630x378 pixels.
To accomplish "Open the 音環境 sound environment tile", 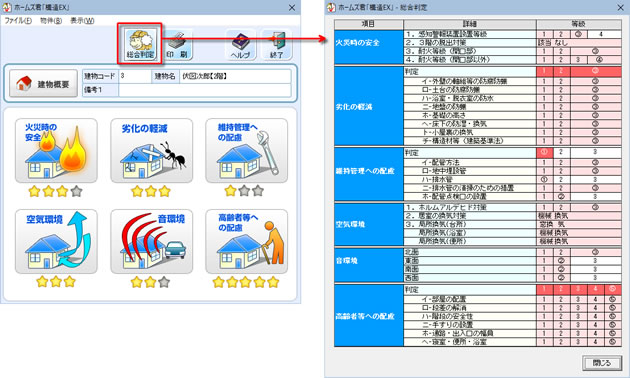I will tap(151, 241).
